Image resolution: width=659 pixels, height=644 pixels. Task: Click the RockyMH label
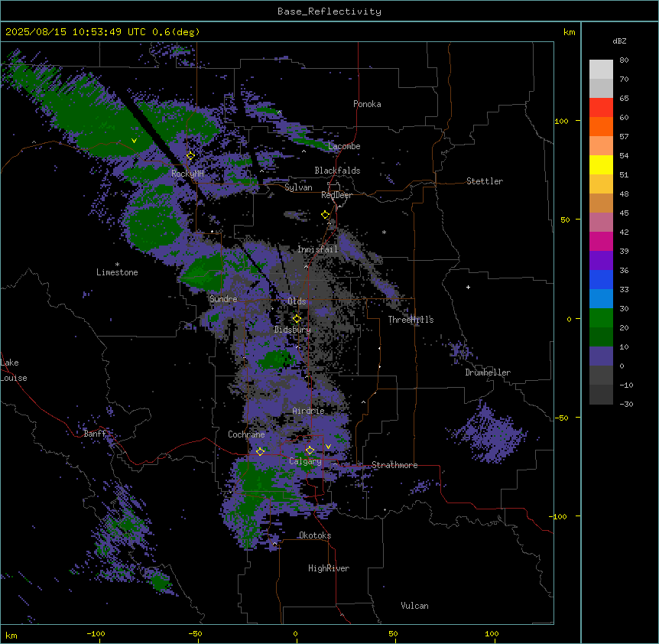coord(187,173)
